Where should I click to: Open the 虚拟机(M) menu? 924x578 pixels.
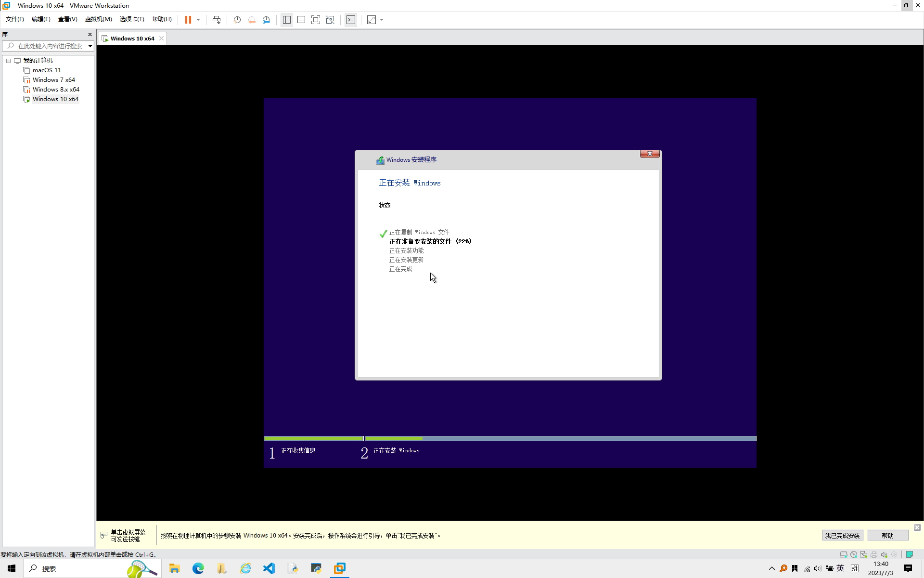(98, 19)
